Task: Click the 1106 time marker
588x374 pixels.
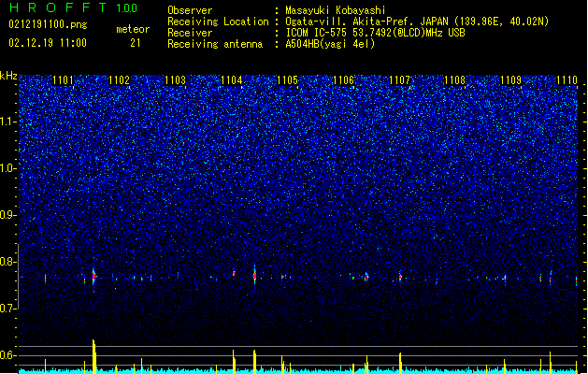Action: point(343,80)
